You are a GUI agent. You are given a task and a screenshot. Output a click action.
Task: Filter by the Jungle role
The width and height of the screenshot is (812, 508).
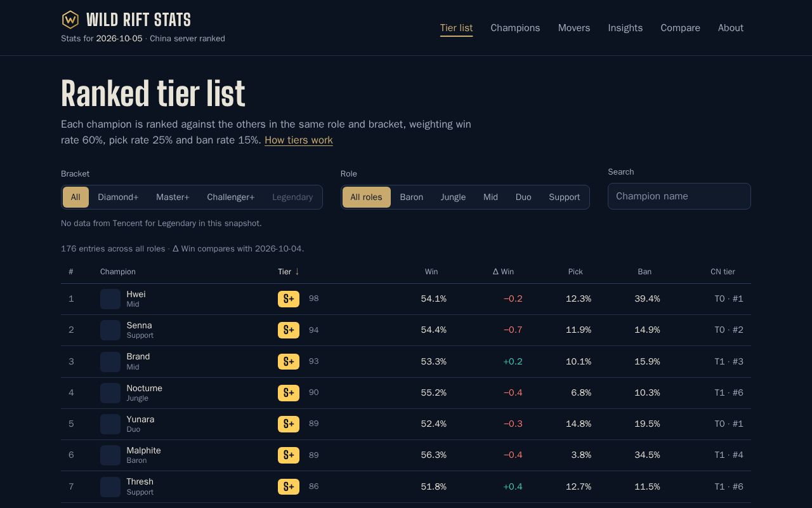tap(453, 197)
